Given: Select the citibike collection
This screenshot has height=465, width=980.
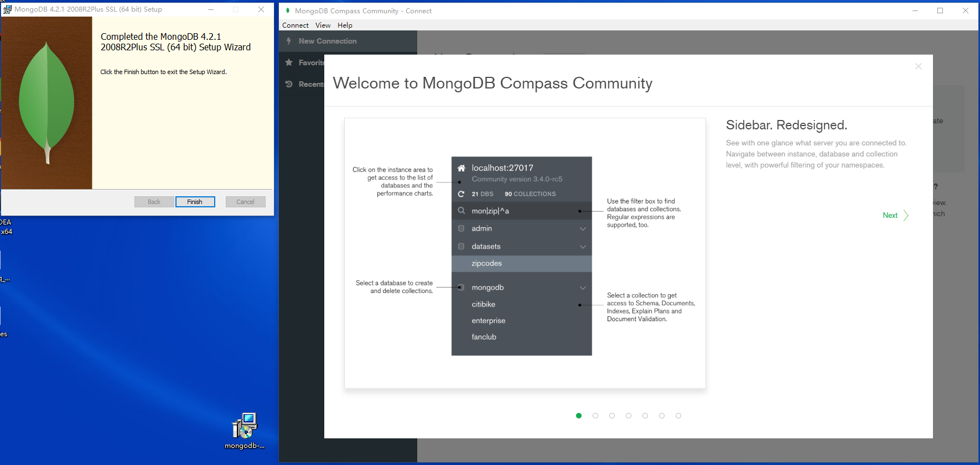Looking at the screenshot, I should [483, 305].
